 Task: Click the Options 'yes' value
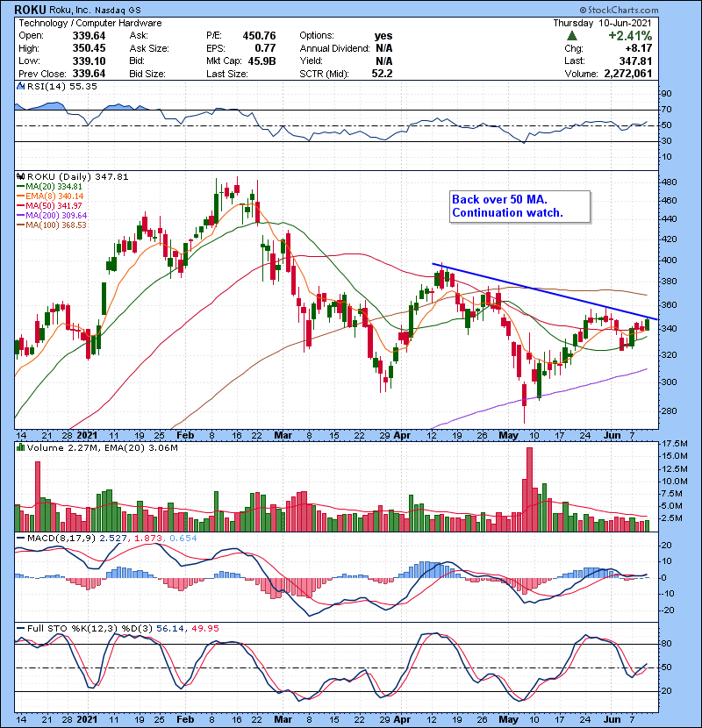tap(383, 36)
